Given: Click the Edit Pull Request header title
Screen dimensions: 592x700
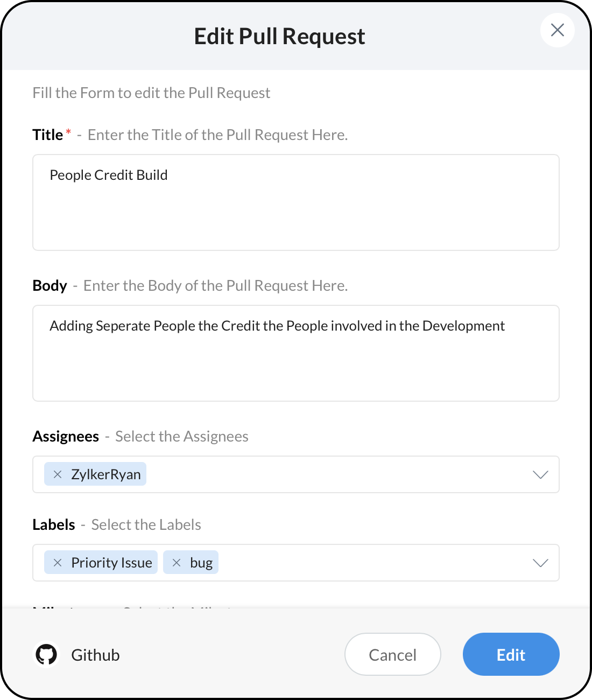Looking at the screenshot, I should click(x=279, y=37).
